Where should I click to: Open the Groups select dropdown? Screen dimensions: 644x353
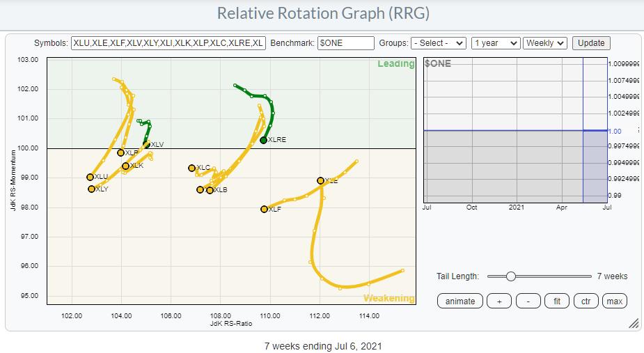click(x=438, y=43)
